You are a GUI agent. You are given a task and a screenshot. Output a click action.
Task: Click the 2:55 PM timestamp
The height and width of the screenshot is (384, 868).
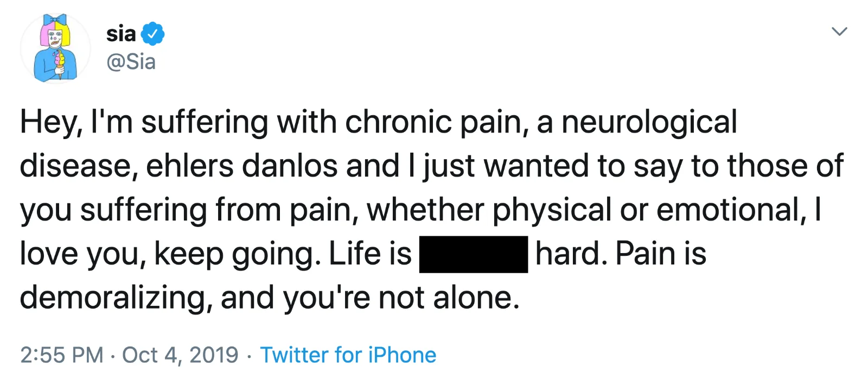coord(62,355)
